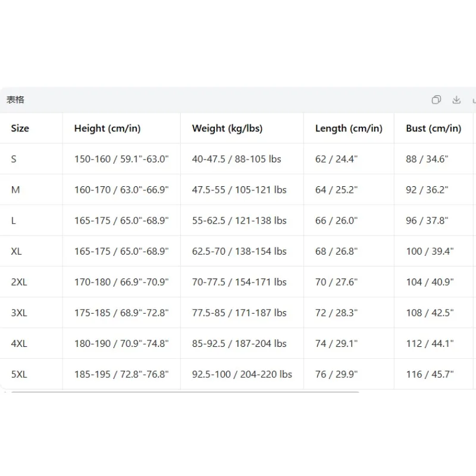Click the table title label 表格
476x476 pixels.
click(15, 99)
